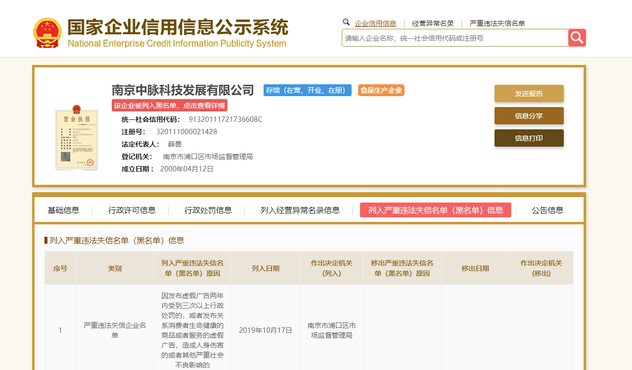Image resolution: width=632 pixels, height=370 pixels.
Task: Switch to the 行政处罚信息 tab
Action: click(x=208, y=210)
